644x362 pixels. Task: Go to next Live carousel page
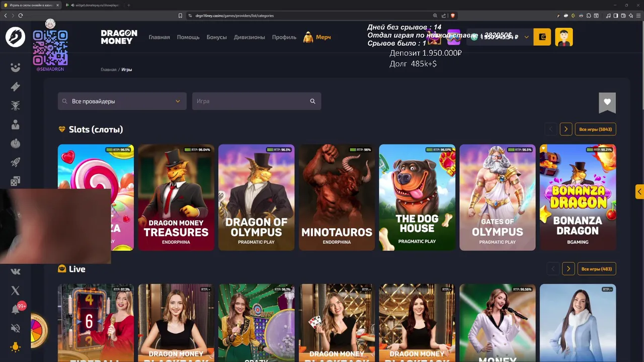click(568, 269)
